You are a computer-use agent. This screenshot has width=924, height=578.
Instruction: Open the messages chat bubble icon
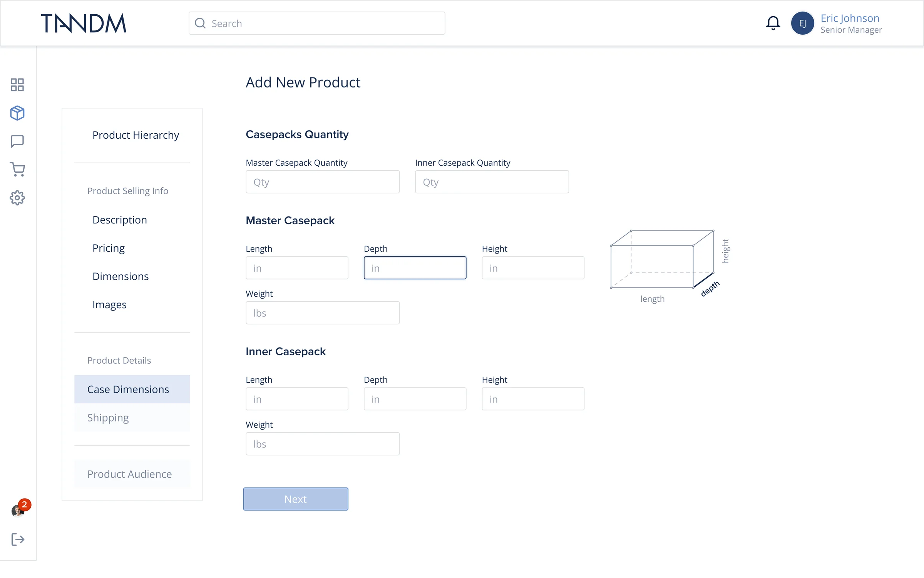[x=17, y=141]
